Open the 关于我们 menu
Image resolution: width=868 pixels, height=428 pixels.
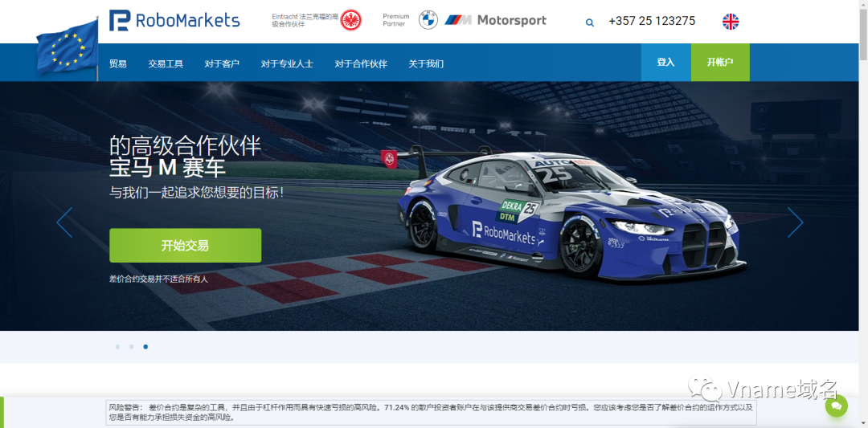pyautogui.click(x=426, y=63)
